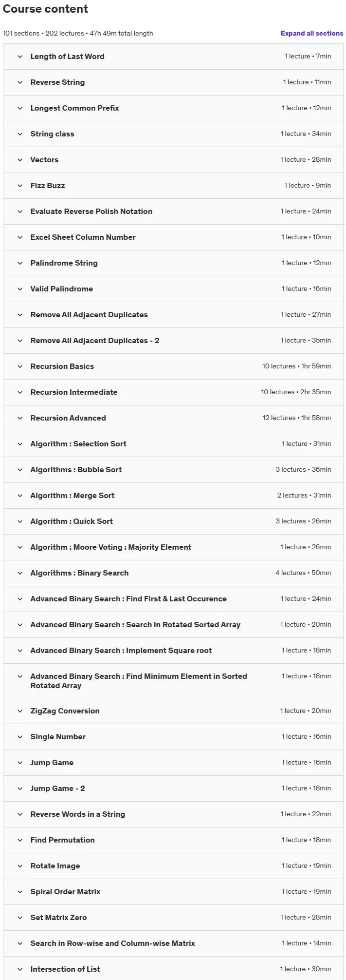The width and height of the screenshot is (346, 980).
Task: Click the chevron beside Reverse String
Action: coord(20,82)
